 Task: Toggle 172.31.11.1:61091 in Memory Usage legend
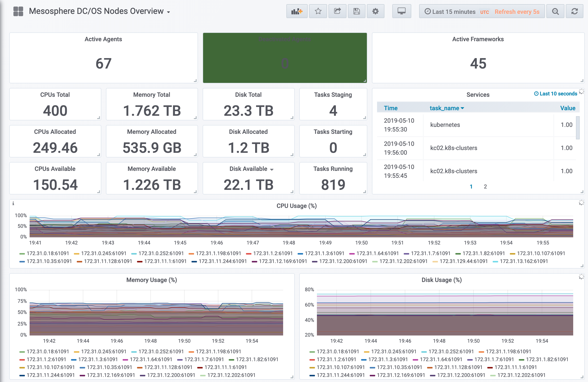[x=226, y=367]
